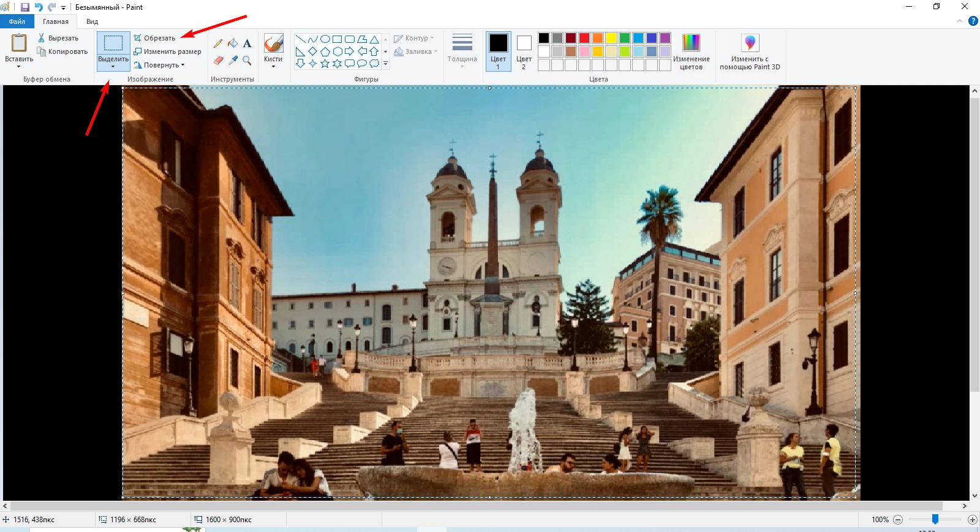Click the zoom in plus button
The height and width of the screenshot is (532, 980).
(972, 520)
